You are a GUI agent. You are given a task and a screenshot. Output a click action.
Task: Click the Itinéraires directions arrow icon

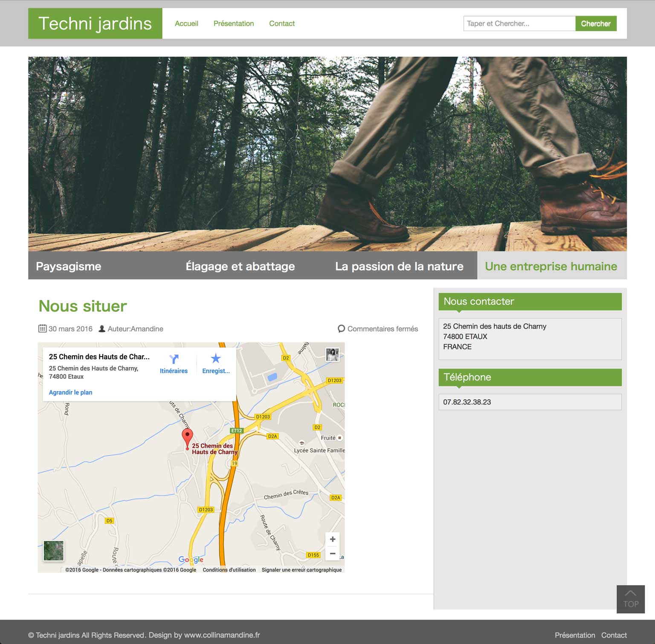click(x=174, y=359)
